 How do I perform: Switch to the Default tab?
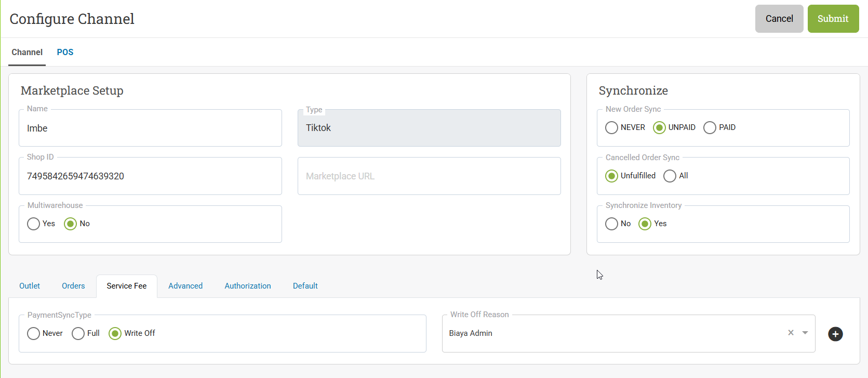(305, 286)
